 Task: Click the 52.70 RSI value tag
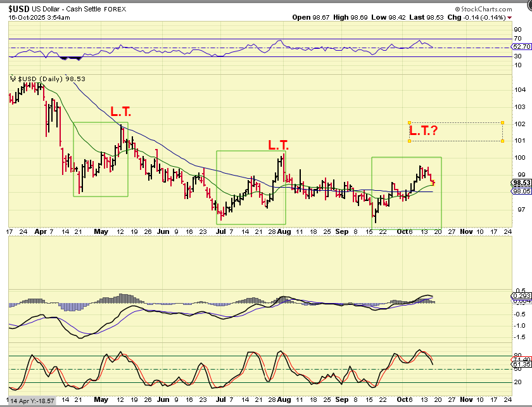click(521, 47)
